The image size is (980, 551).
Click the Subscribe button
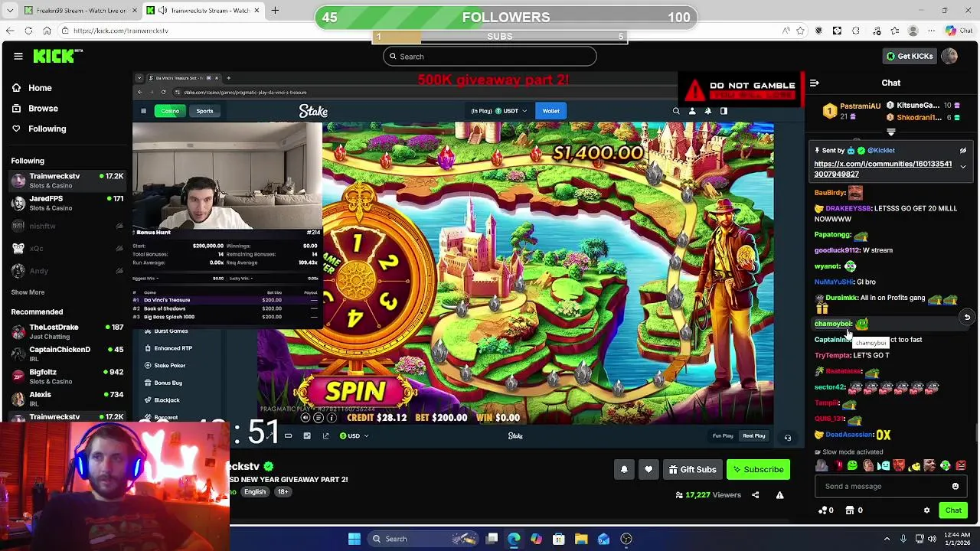[758, 470]
